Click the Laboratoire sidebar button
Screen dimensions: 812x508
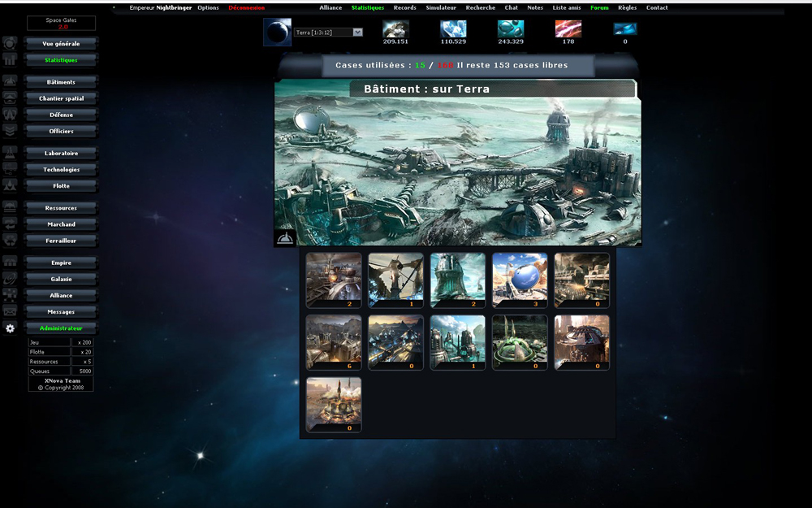(x=61, y=153)
